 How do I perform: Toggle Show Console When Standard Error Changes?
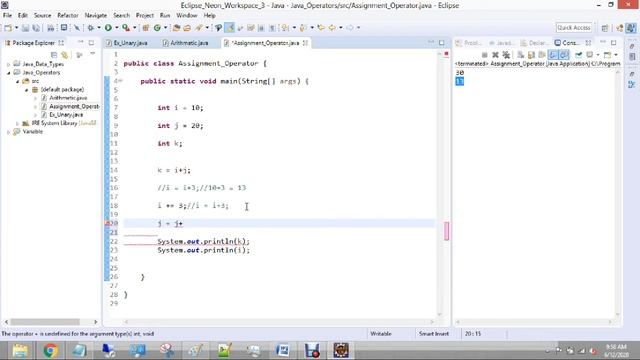[564, 55]
